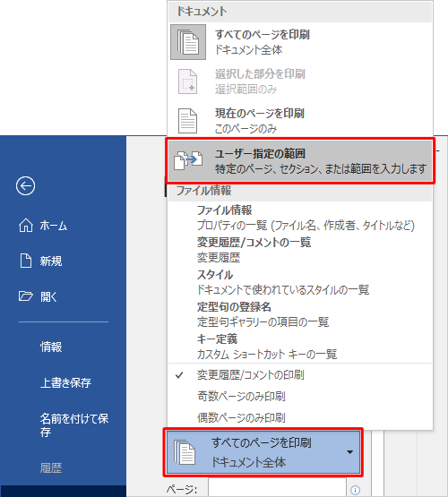Click the back arrow circle icon

pos(25,185)
